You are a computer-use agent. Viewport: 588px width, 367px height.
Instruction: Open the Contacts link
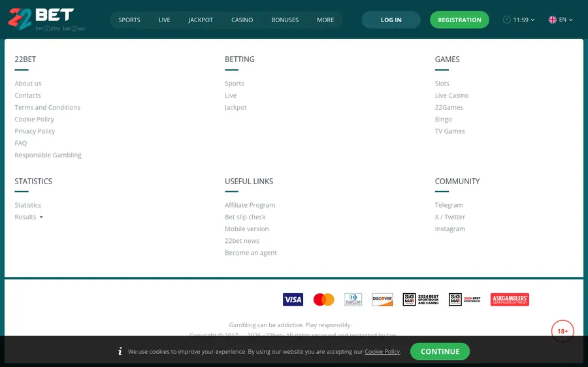(x=27, y=95)
